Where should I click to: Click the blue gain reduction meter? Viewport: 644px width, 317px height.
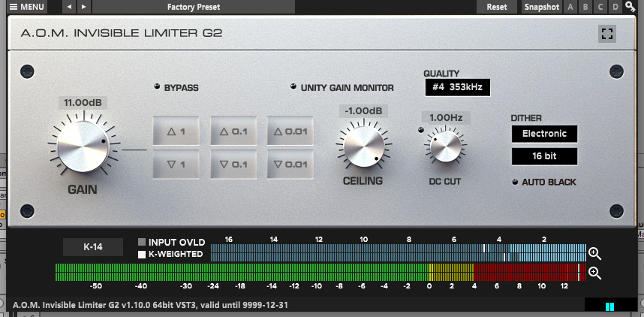(399, 252)
